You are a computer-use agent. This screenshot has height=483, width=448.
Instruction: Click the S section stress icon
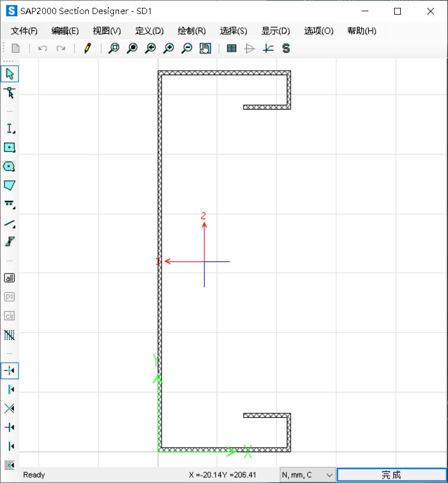point(286,48)
